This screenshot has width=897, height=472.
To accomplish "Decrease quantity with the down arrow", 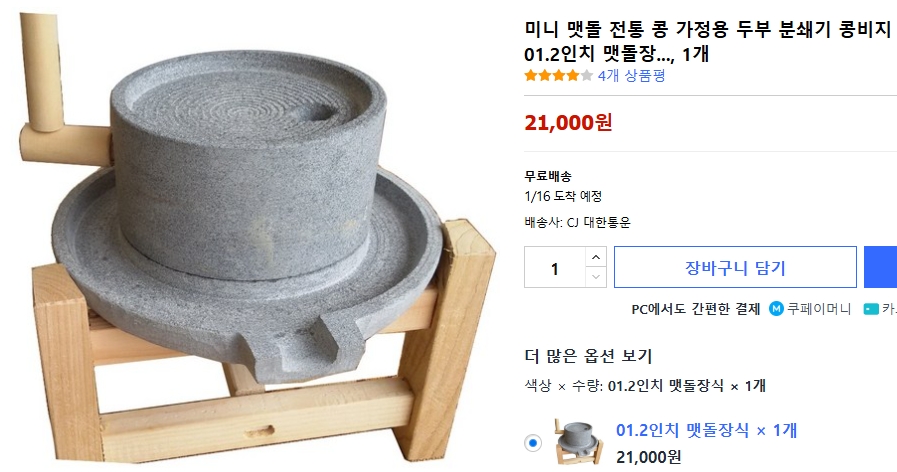I will pos(595,277).
